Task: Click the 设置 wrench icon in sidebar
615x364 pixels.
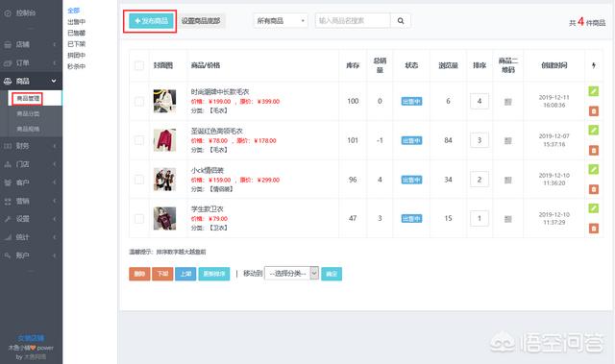Action: click(x=8, y=219)
